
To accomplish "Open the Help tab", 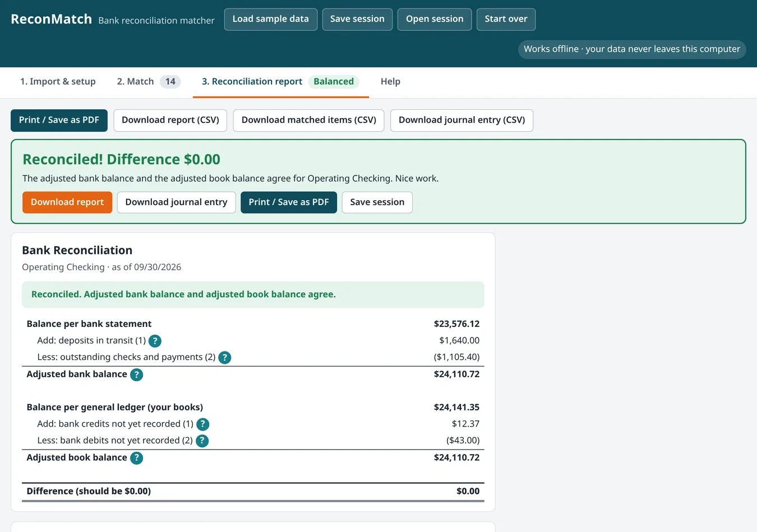I will point(390,82).
